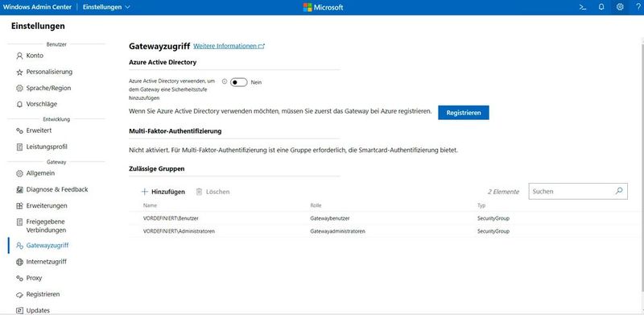
Task: Click the Allgemein gear icon
Action: click(19, 173)
